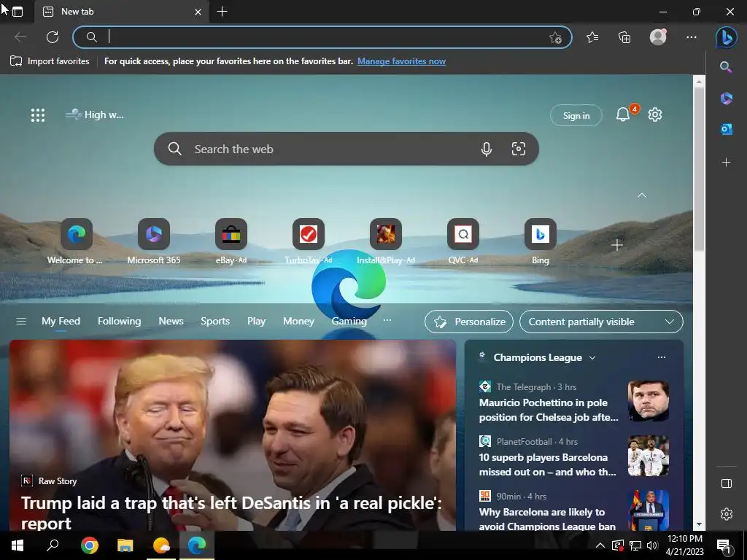
Task: Open the Collections icon
Action: (624, 37)
